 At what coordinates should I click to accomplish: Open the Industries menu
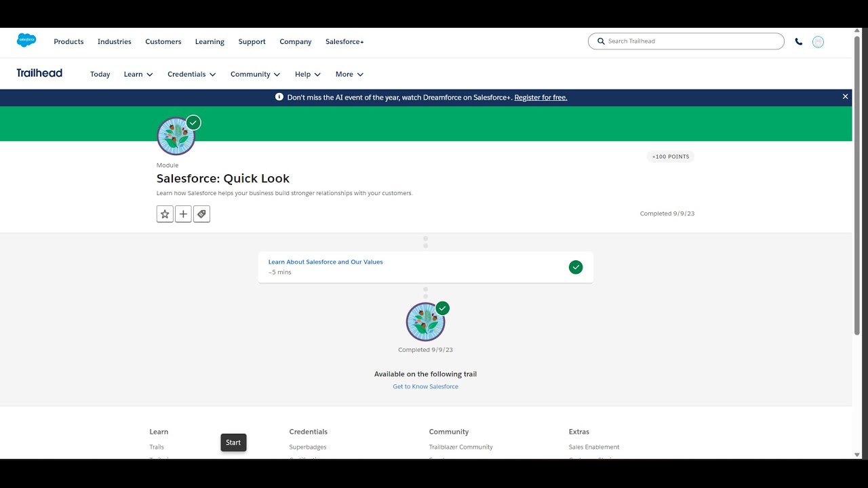coord(115,42)
